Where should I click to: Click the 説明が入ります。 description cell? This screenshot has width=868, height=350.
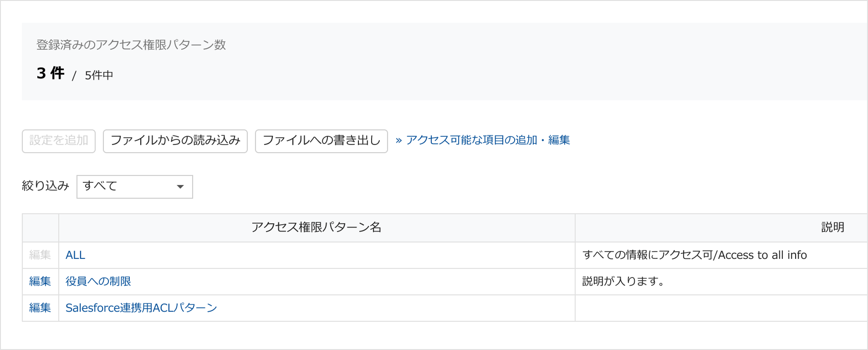pos(623,282)
